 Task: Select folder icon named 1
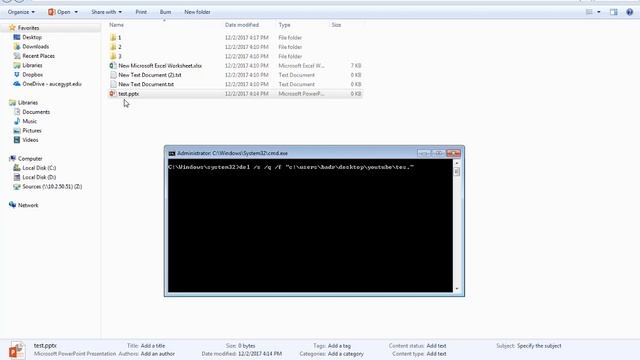tap(113, 38)
